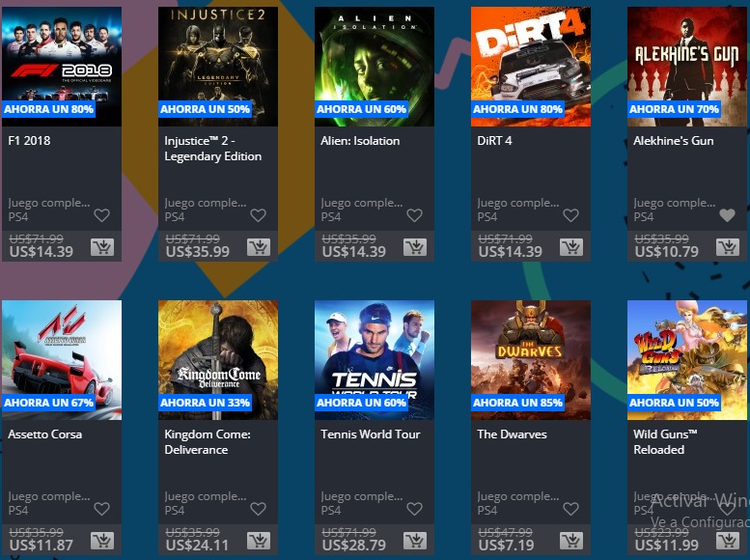This screenshot has height=560, width=750.
Task: Open the Injustice 2 cover art thumbnail
Action: pos(218,67)
